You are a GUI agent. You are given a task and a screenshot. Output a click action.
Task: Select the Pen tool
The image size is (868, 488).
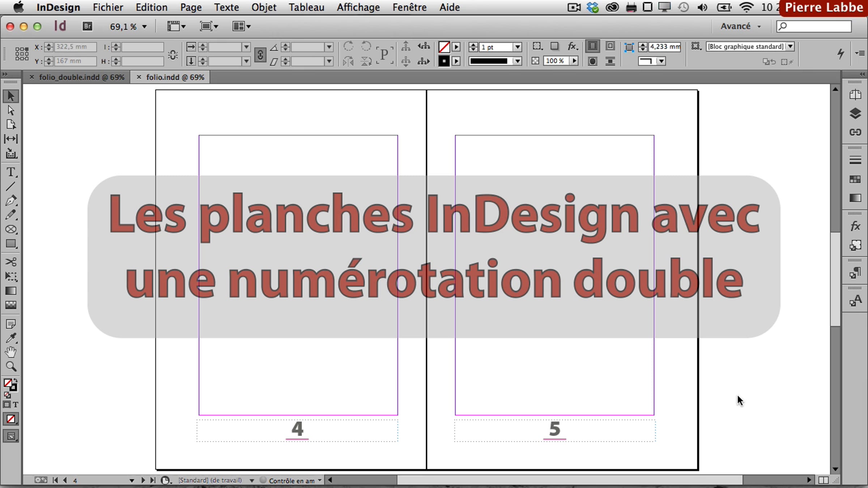coord(11,200)
